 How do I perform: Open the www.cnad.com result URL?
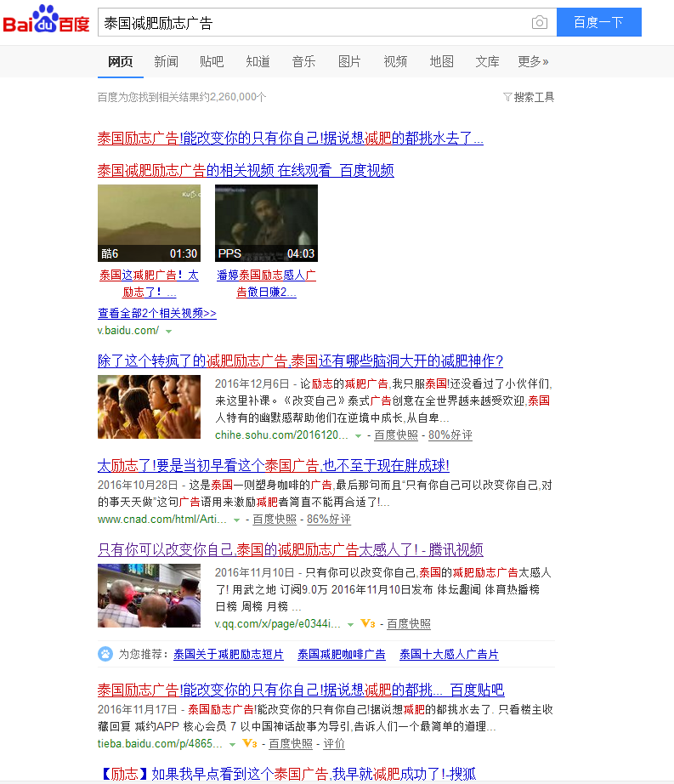(161, 519)
